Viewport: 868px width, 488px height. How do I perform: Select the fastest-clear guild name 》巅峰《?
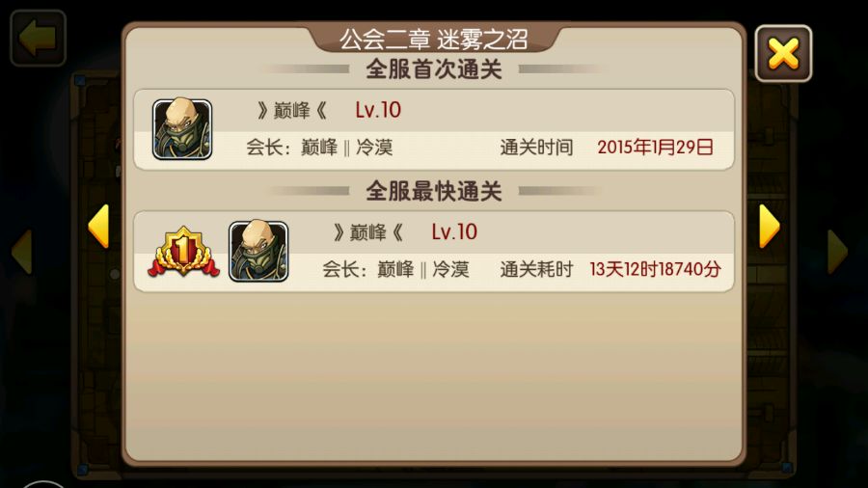tap(368, 231)
